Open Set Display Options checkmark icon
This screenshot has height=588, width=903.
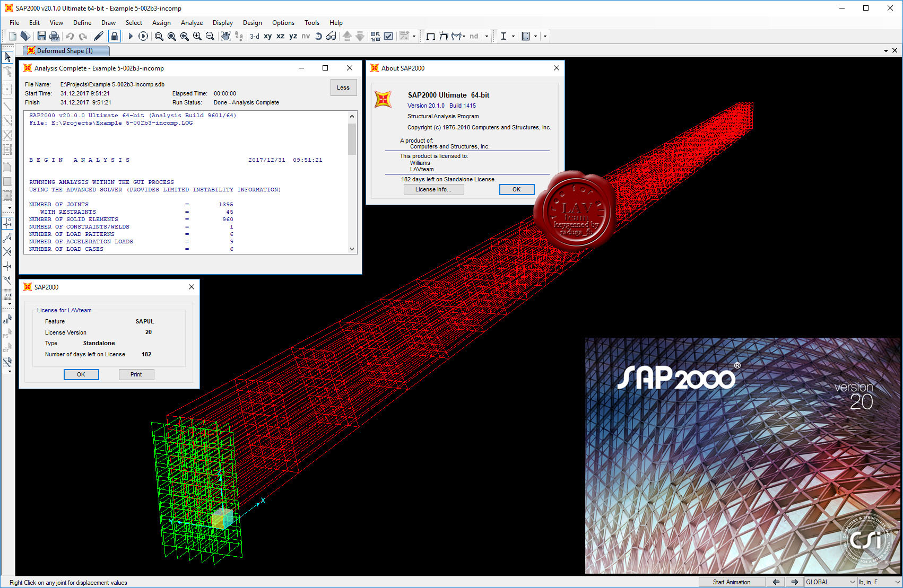(388, 36)
